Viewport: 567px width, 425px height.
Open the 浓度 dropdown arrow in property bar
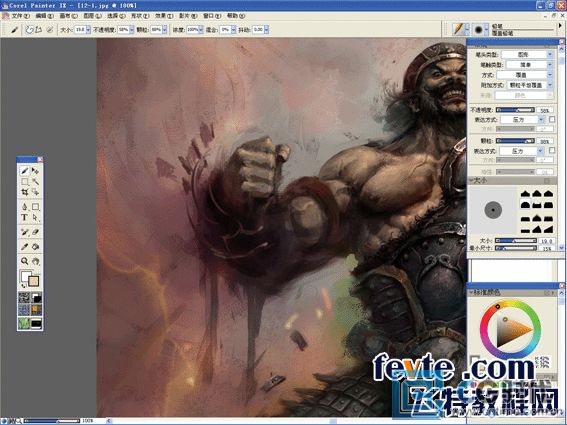[x=201, y=30]
